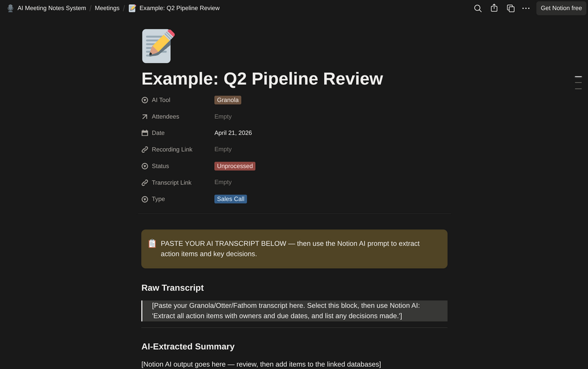Click the duplicate page icon

pyautogui.click(x=510, y=8)
